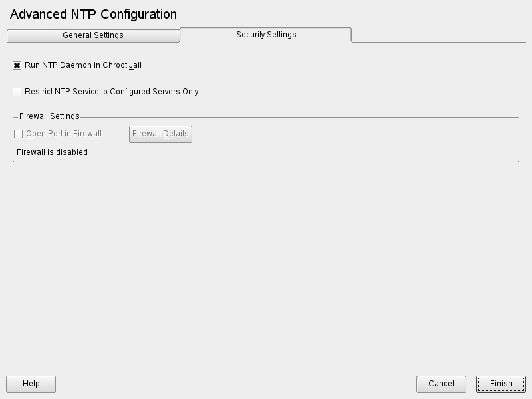Click the X mark inside the Chroot Jail checkbox
Image resolution: width=532 pixels, height=399 pixels.
(x=17, y=66)
